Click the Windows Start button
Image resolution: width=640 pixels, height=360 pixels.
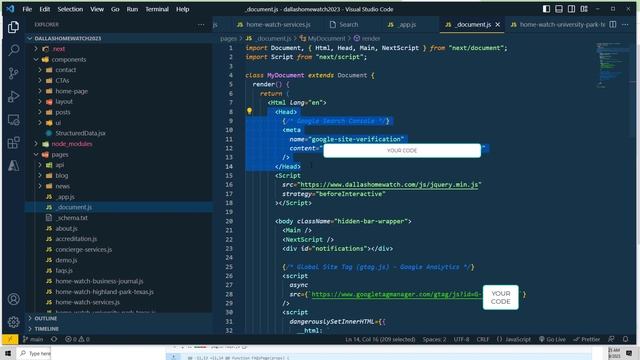point(8,353)
